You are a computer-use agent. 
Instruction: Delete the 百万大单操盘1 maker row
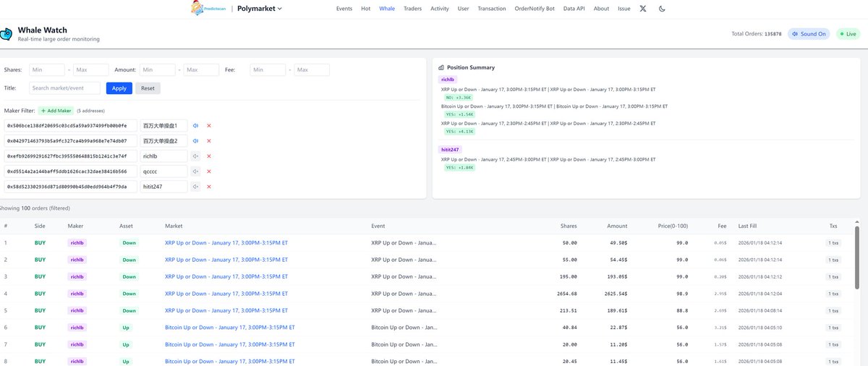(209, 125)
